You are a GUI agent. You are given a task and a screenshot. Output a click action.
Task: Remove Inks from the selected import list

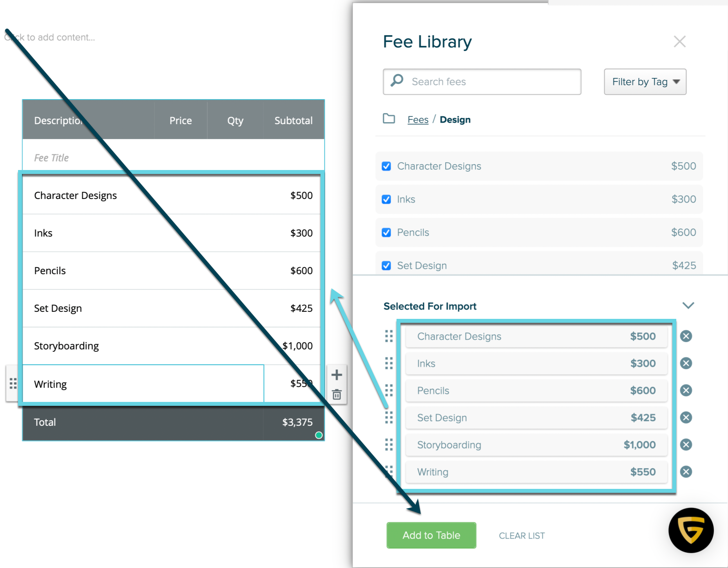[x=686, y=363]
